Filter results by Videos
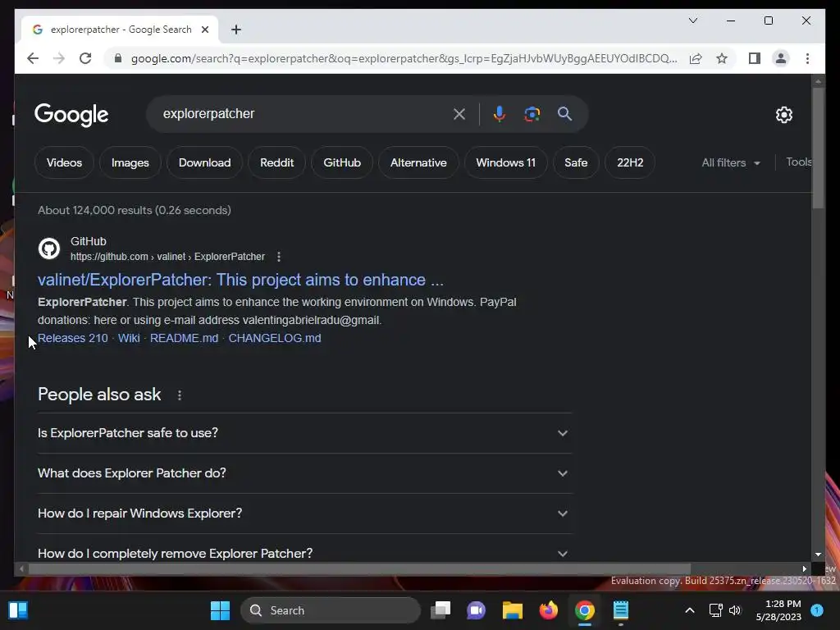Viewport: 840px width, 630px height. pyautogui.click(x=64, y=163)
